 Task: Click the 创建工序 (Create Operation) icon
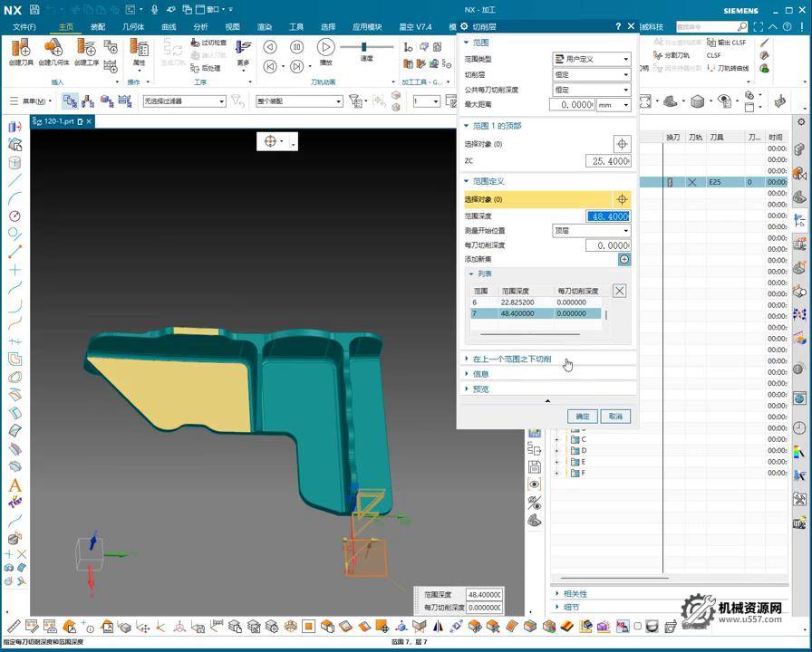tap(86, 49)
